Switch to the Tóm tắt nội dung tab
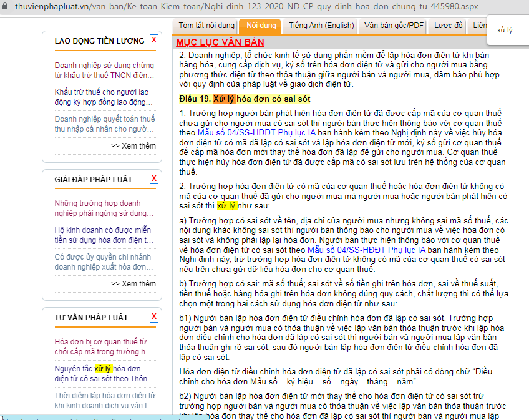The image size is (529, 420). tap(206, 26)
